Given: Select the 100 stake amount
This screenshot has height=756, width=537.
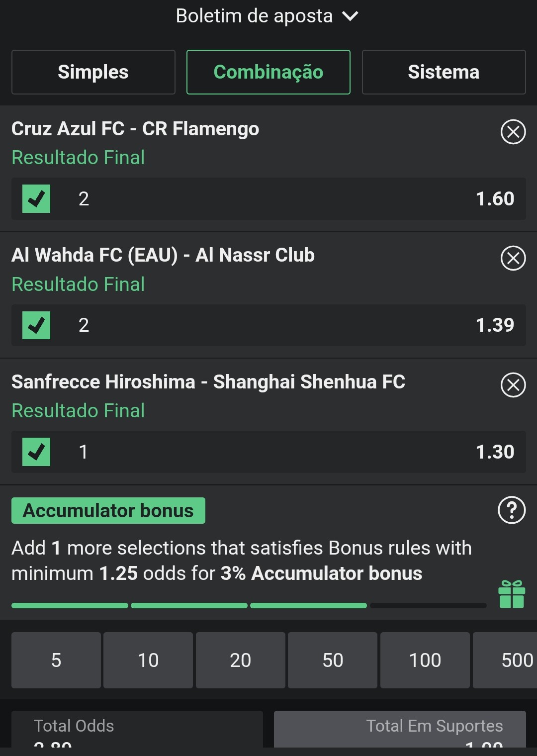Looking at the screenshot, I should [x=425, y=661].
